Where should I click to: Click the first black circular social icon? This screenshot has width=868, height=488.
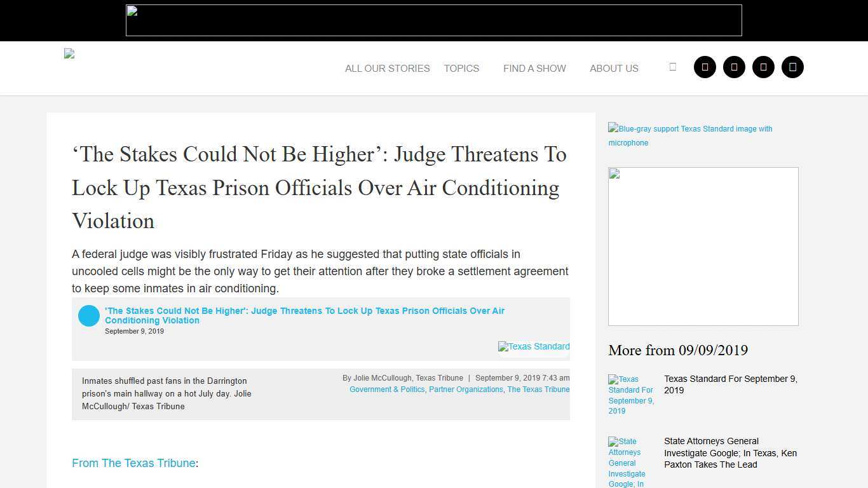coord(705,67)
